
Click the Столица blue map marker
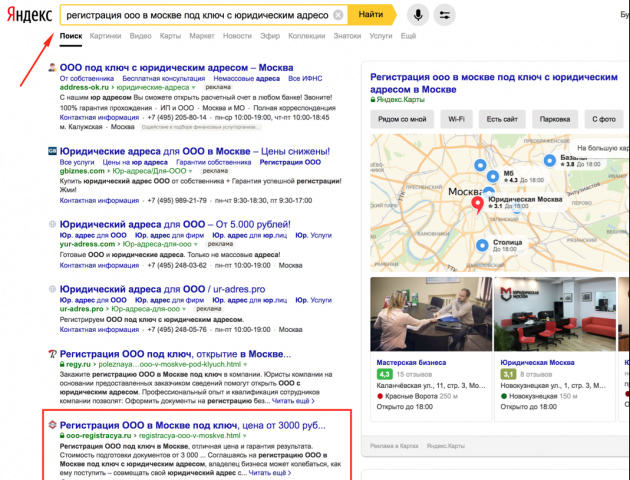tap(482, 245)
